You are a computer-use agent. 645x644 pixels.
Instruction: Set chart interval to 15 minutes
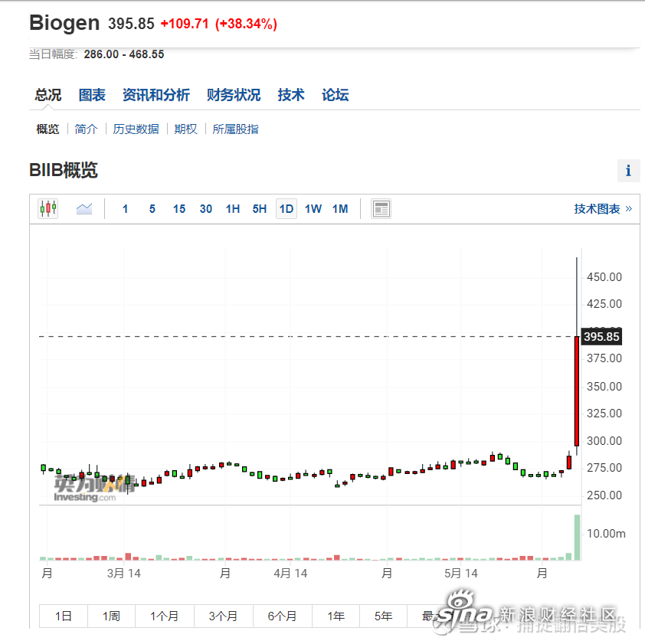click(x=179, y=209)
